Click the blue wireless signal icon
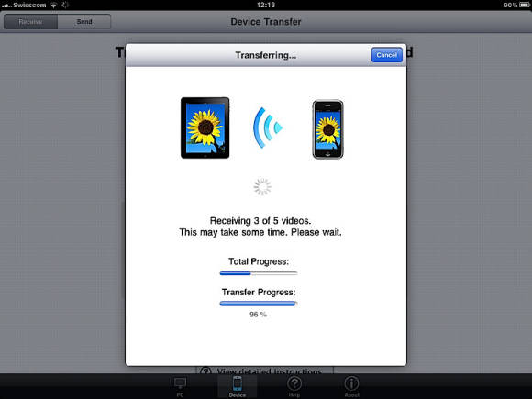The height and width of the screenshot is (399, 532). click(x=268, y=127)
